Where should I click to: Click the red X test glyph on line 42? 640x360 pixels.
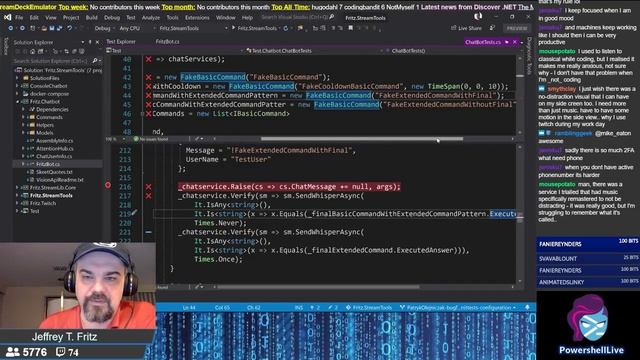pyautogui.click(x=149, y=77)
